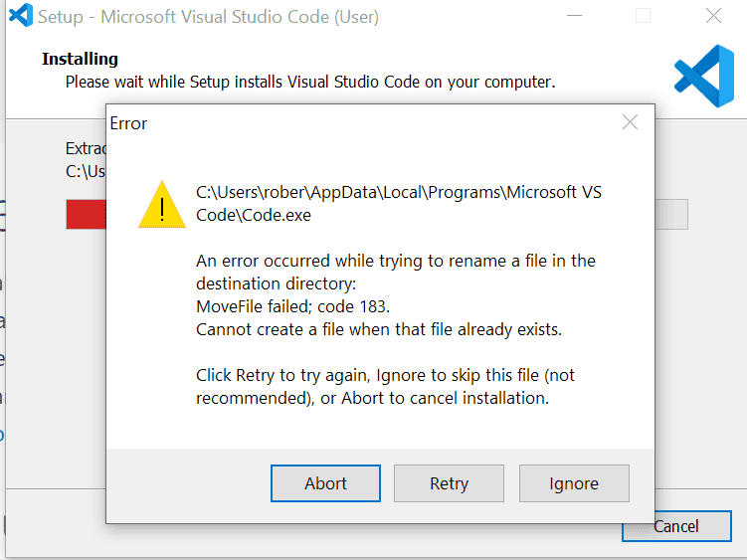Click the yellow warning triangle icon
This screenshot has width=747, height=560.
pyautogui.click(x=161, y=204)
